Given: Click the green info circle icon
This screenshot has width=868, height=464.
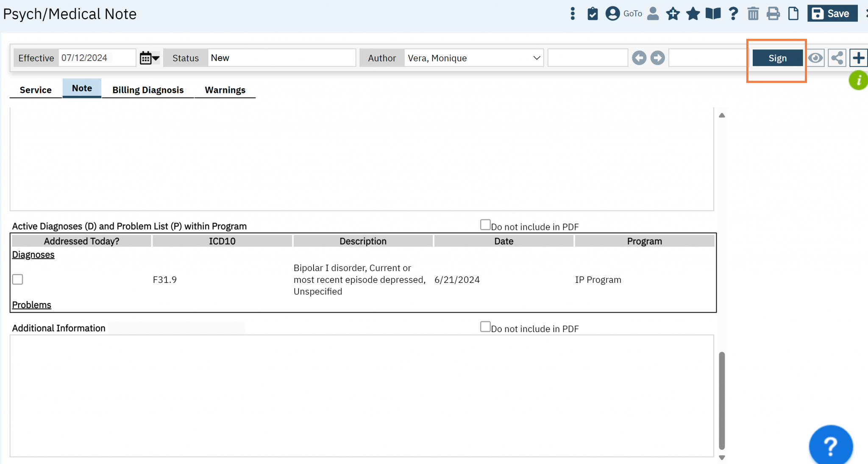Looking at the screenshot, I should 858,80.
